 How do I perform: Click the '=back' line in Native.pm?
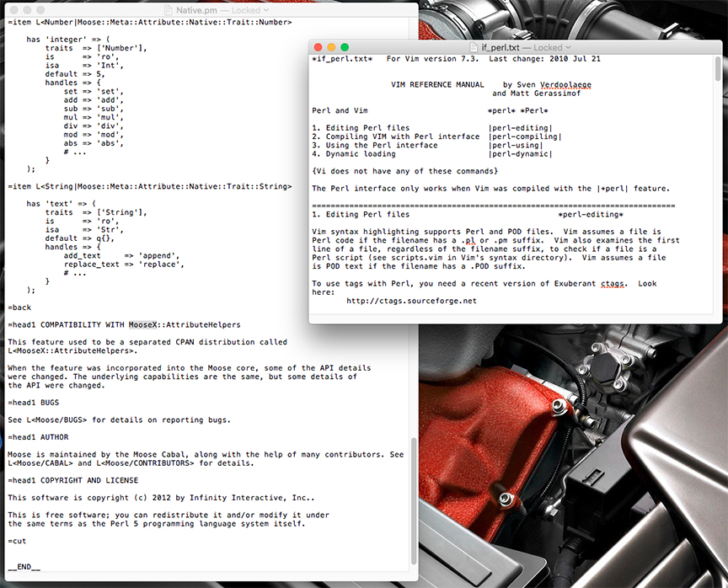19,307
